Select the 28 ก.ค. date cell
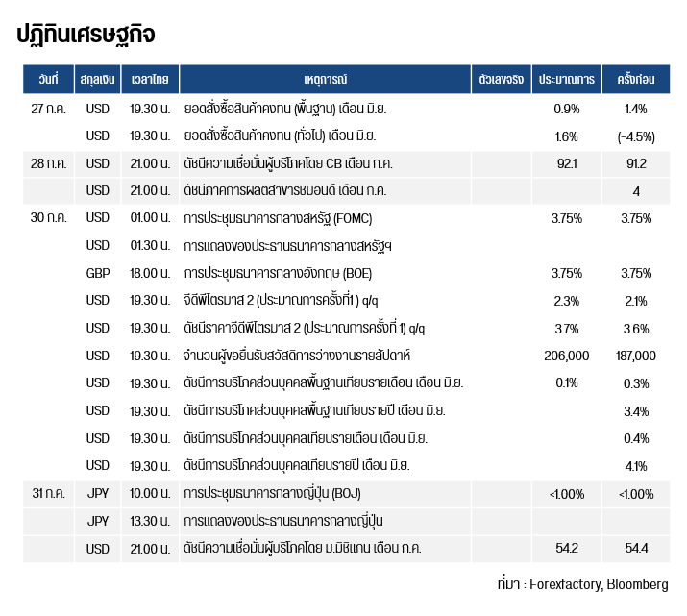Viewport: 687px width, 616px height. coord(48,163)
